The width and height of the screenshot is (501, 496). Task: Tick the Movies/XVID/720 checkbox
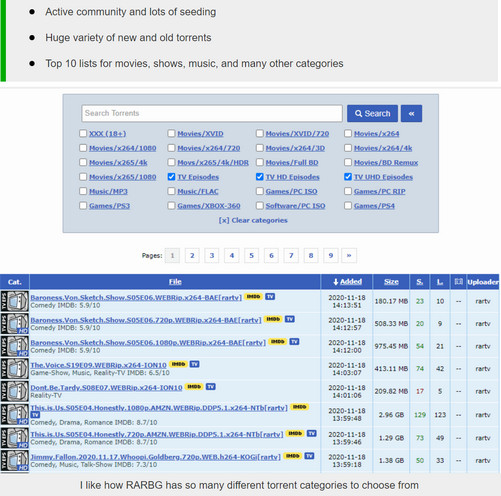pos(260,134)
